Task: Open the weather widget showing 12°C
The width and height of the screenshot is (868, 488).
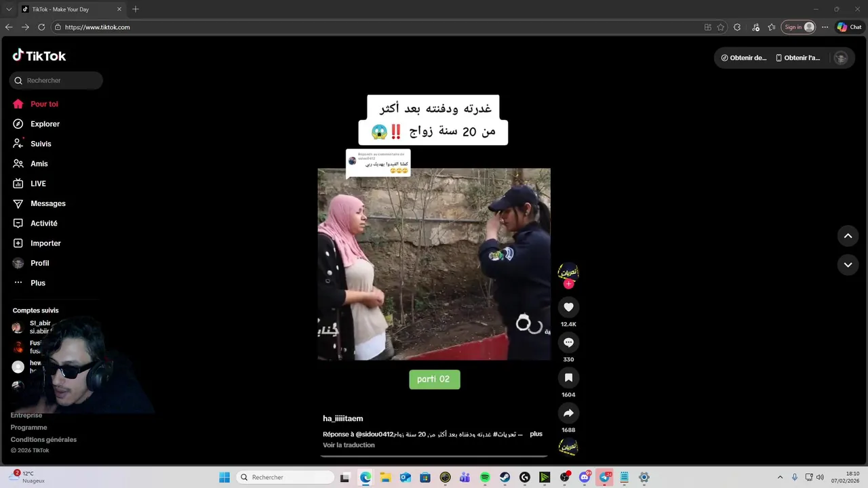Action: tap(27, 477)
